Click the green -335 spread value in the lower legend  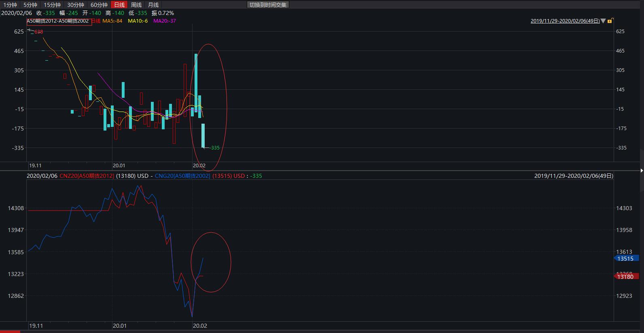tap(256, 176)
